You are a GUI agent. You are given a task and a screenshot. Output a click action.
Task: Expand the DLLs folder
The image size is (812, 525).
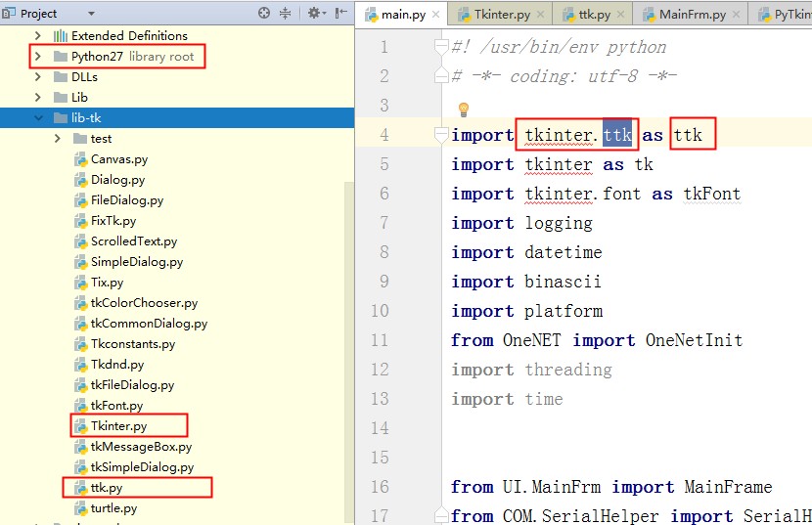37,76
